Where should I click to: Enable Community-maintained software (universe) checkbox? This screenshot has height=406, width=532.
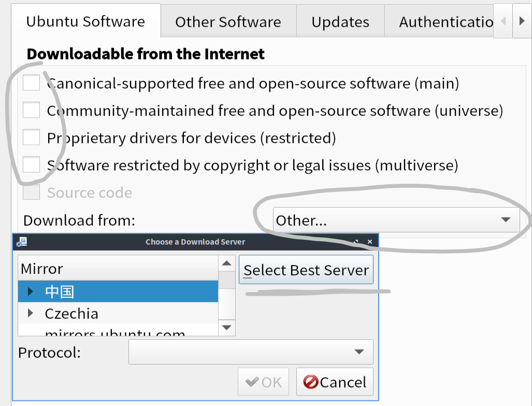pos(32,110)
